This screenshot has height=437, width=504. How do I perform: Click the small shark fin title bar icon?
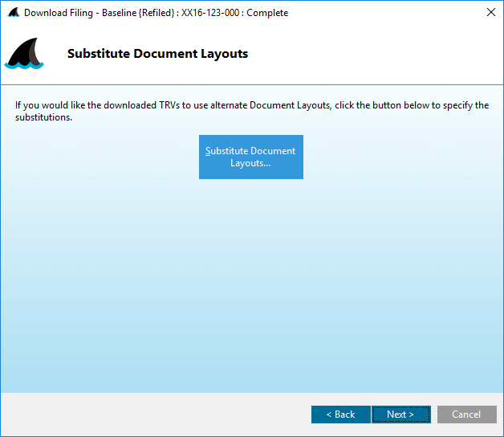pos(14,12)
